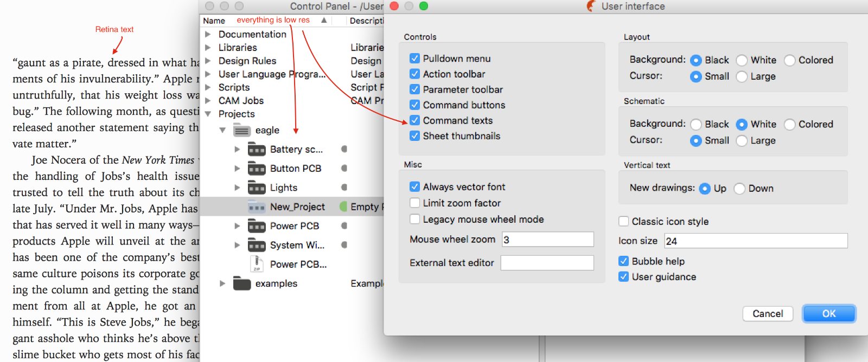868x362 pixels.
Task: Click the System Wi... folder icon
Action: pos(257,245)
